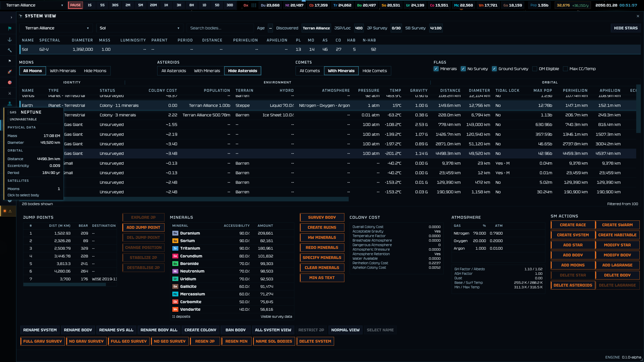Click the CREATE COLONY button

point(200,330)
